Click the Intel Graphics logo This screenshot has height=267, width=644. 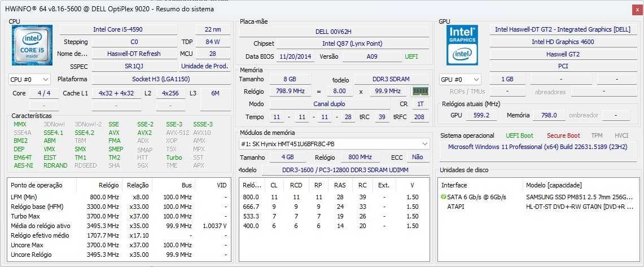click(x=462, y=45)
